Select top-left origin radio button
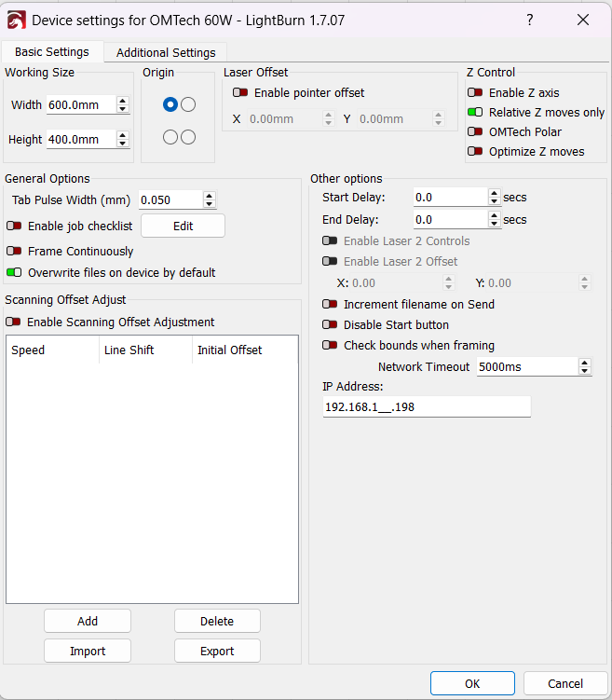The height and width of the screenshot is (700, 612). click(170, 104)
